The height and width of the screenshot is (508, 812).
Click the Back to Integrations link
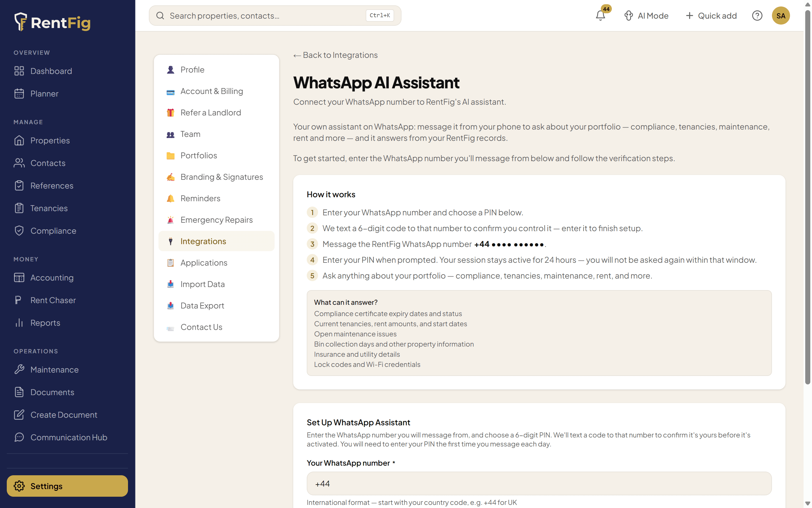335,55
